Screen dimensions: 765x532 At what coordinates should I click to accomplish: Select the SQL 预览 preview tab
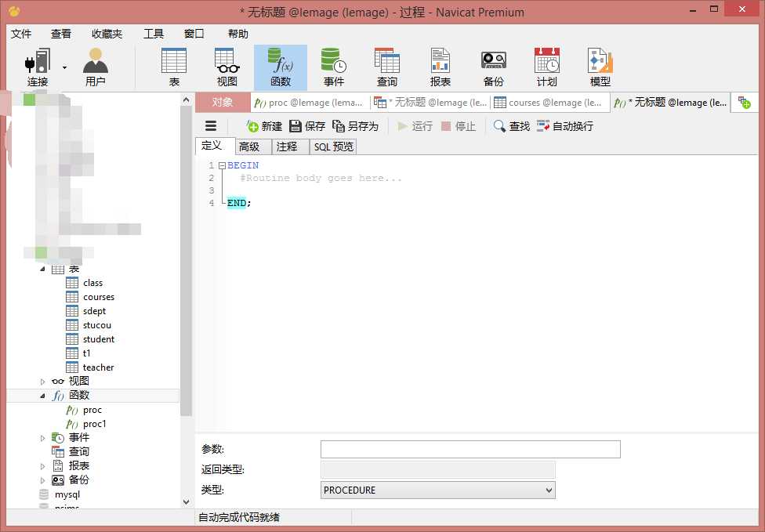(x=334, y=147)
